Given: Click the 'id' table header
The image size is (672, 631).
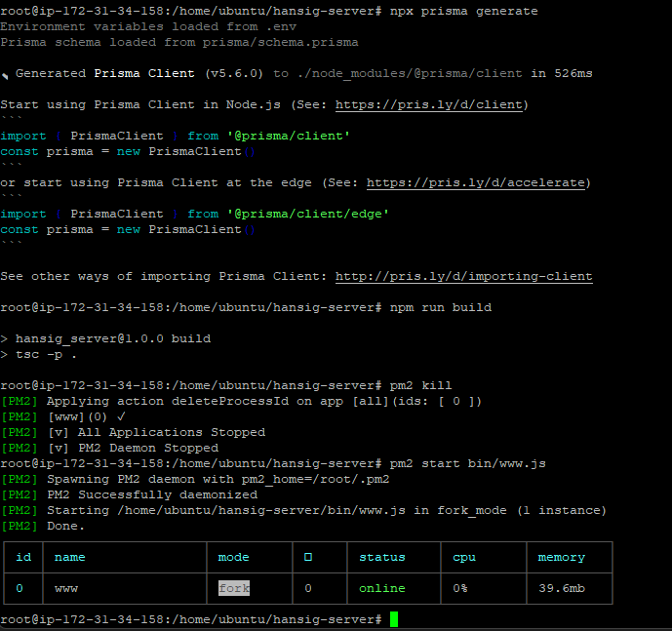Looking at the screenshot, I should click(x=23, y=557).
